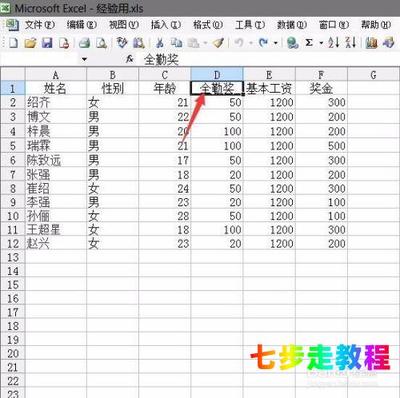Click the Paste clipboard icon
This screenshot has width=400, height=398.
coord(193,43)
